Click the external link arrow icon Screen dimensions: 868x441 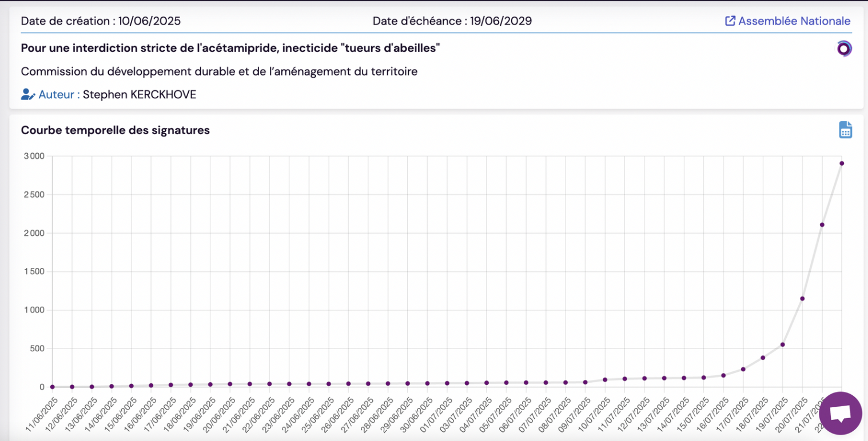pyautogui.click(x=730, y=21)
